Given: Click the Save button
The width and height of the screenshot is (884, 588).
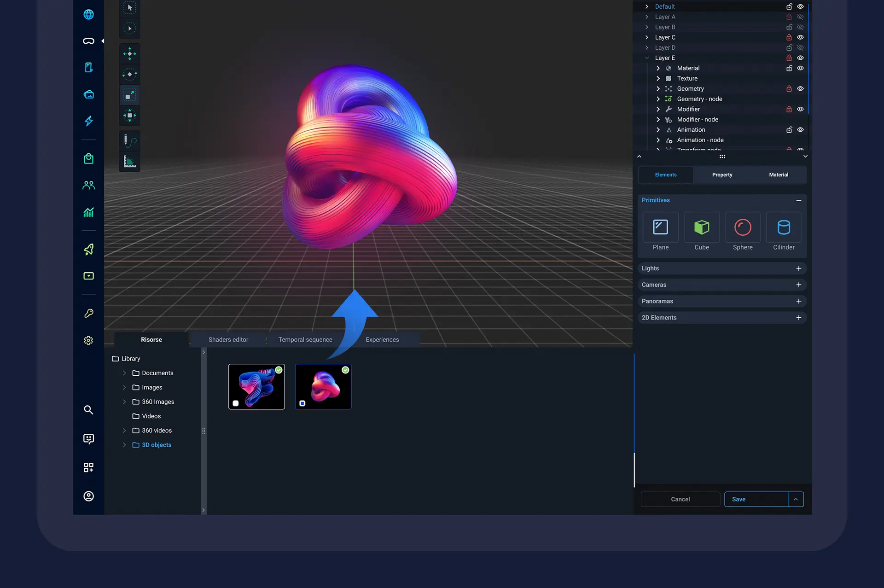Looking at the screenshot, I should (x=739, y=499).
